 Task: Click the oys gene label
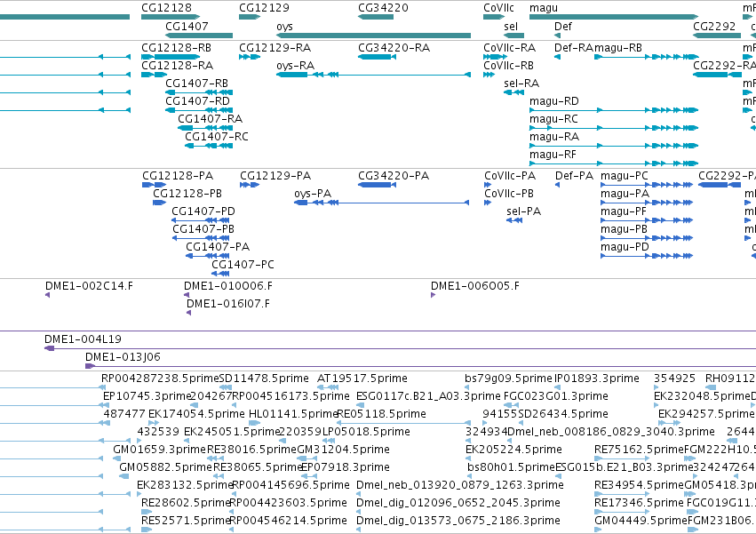click(284, 26)
